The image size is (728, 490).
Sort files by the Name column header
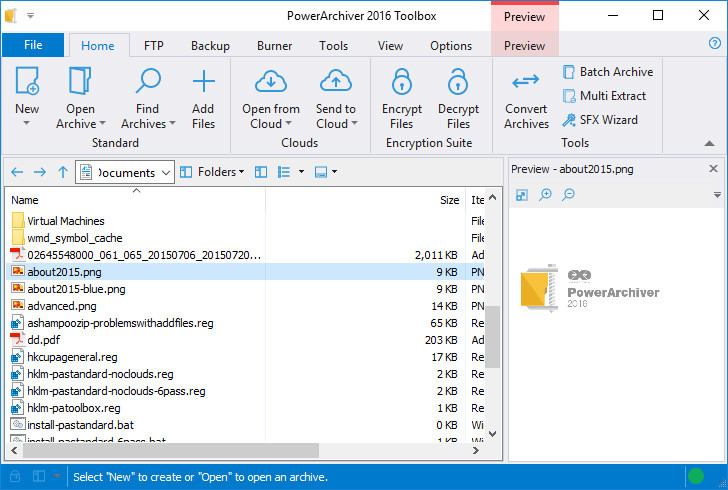[136, 200]
